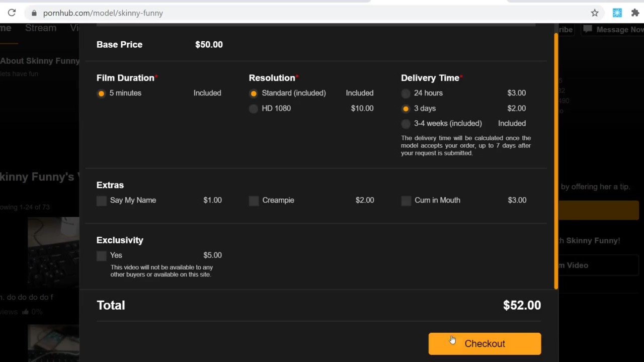Select the 3 days delivery option
The height and width of the screenshot is (362, 644).
[x=406, y=109]
